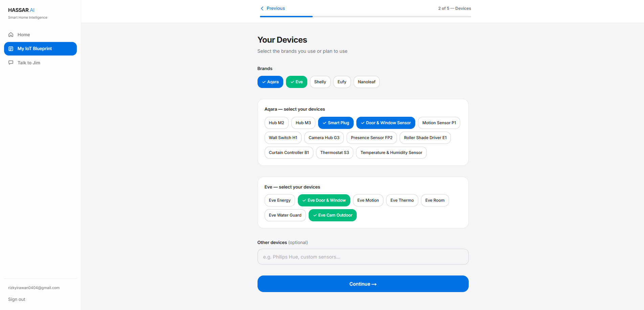Deselect the Door & Window Sensor chip
Screen dimensions: 644x310
click(x=385, y=123)
